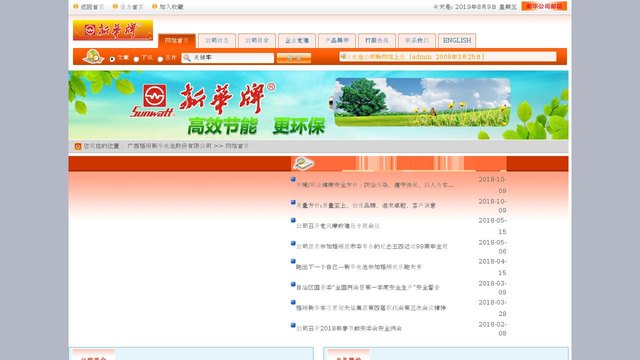Click the orange search button beside the keyword box
The width and height of the screenshot is (640, 360).
coord(293,58)
